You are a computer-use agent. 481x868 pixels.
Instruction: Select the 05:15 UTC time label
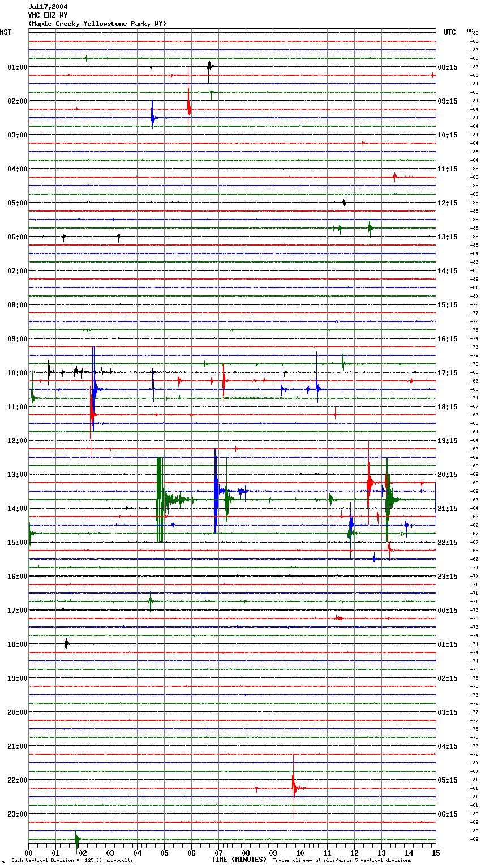[x=448, y=780]
